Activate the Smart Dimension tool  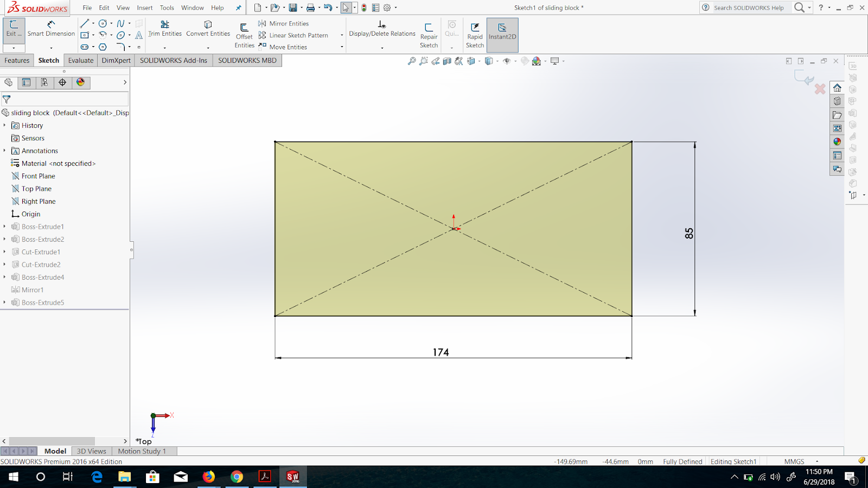(50, 28)
